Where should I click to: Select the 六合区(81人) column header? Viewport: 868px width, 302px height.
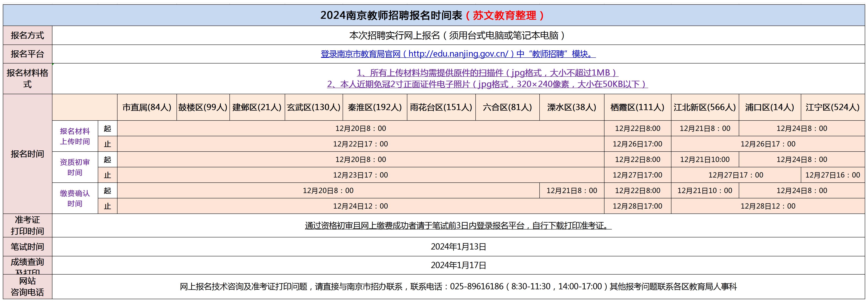(x=507, y=107)
